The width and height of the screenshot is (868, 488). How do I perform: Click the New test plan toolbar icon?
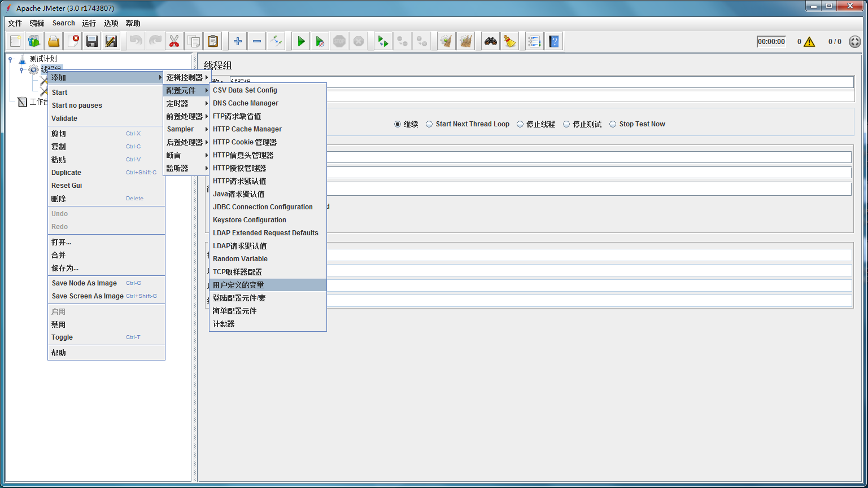[16, 41]
